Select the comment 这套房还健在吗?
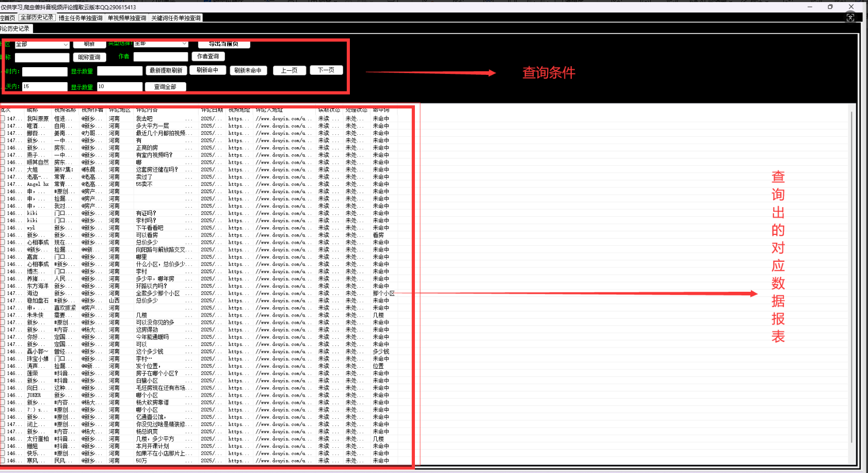Image resolution: width=868 pixels, height=473 pixels. click(x=157, y=169)
